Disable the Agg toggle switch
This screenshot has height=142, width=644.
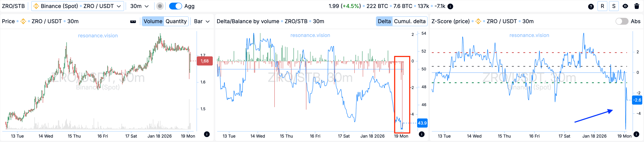coord(175,6)
